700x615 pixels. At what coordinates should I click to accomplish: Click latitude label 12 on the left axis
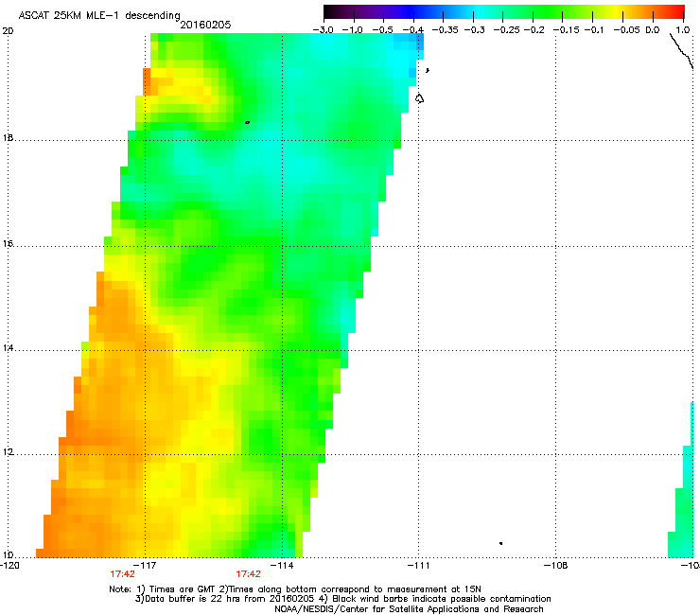click(x=8, y=452)
